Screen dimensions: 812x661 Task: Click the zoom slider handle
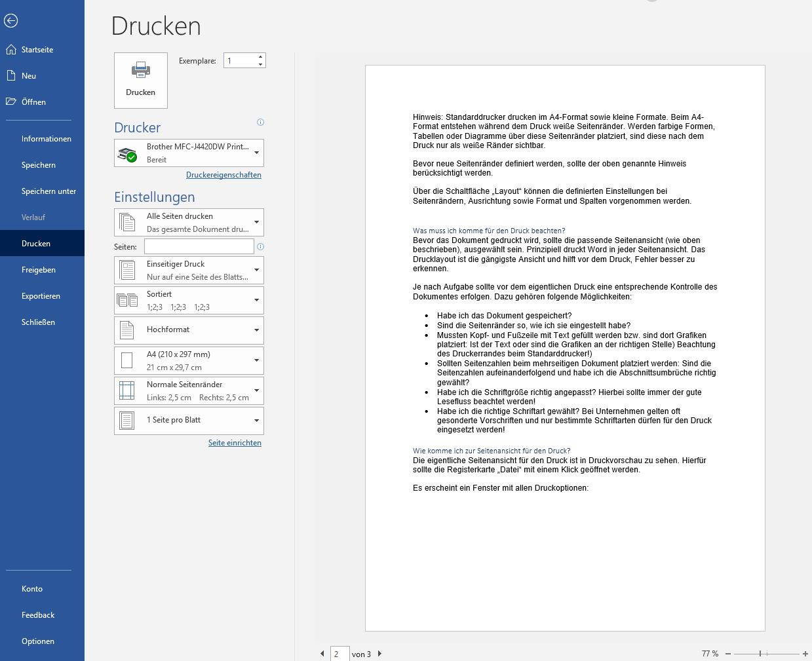(x=760, y=654)
